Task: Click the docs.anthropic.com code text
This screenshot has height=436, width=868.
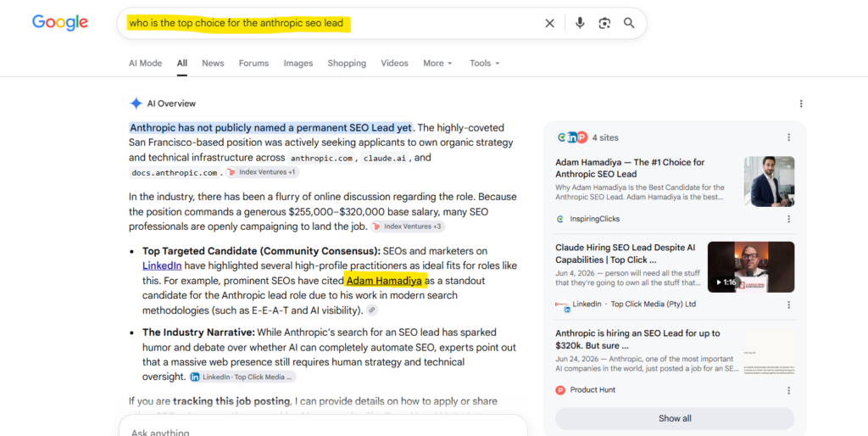Action: click(175, 173)
